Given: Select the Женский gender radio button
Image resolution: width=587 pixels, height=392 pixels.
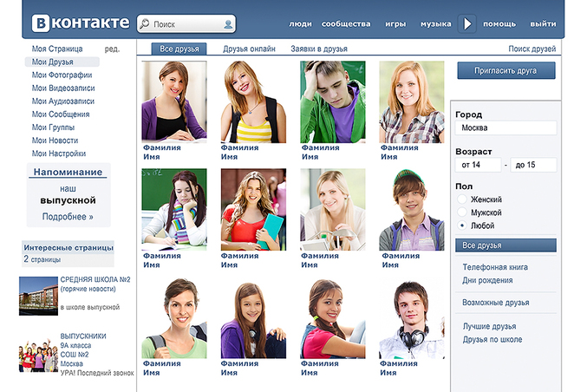Looking at the screenshot, I should point(462,199).
